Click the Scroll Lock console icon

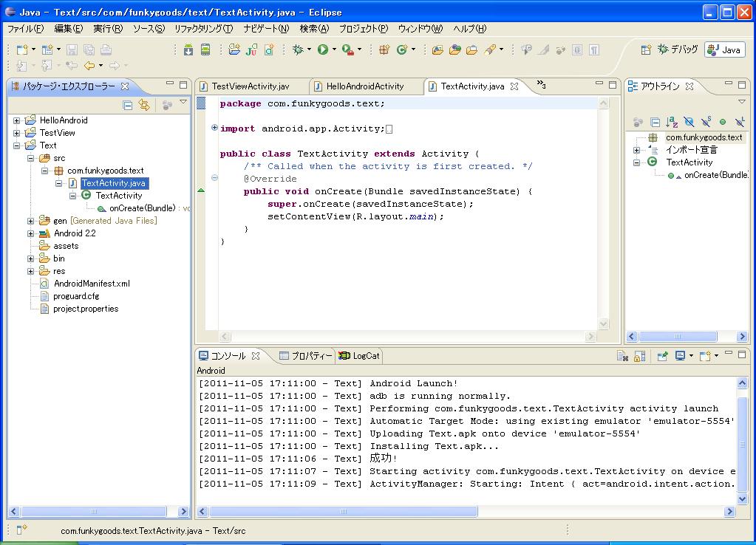coord(640,356)
